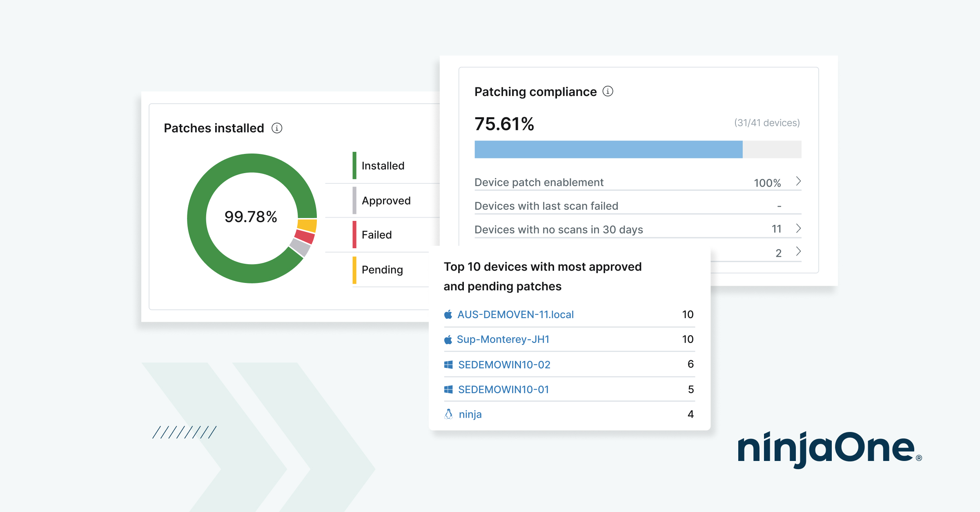Click the Windows icon next to SEDEMOWIN10-01
This screenshot has width=980, height=512.
448,389
